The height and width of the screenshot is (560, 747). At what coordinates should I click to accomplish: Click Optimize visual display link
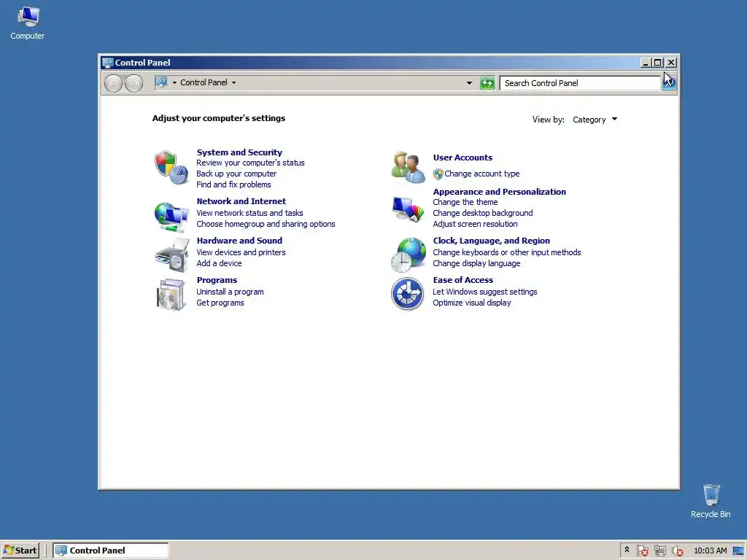(472, 303)
